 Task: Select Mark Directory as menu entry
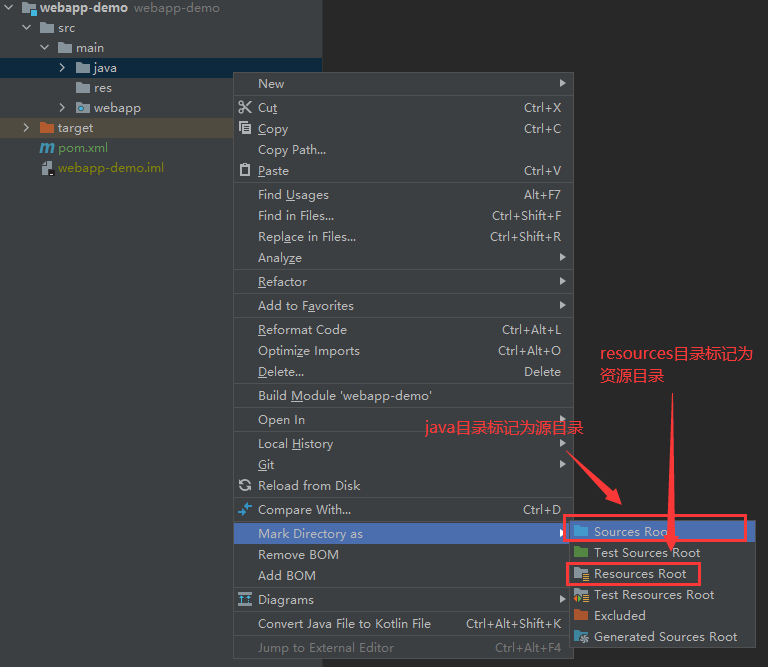(x=404, y=533)
